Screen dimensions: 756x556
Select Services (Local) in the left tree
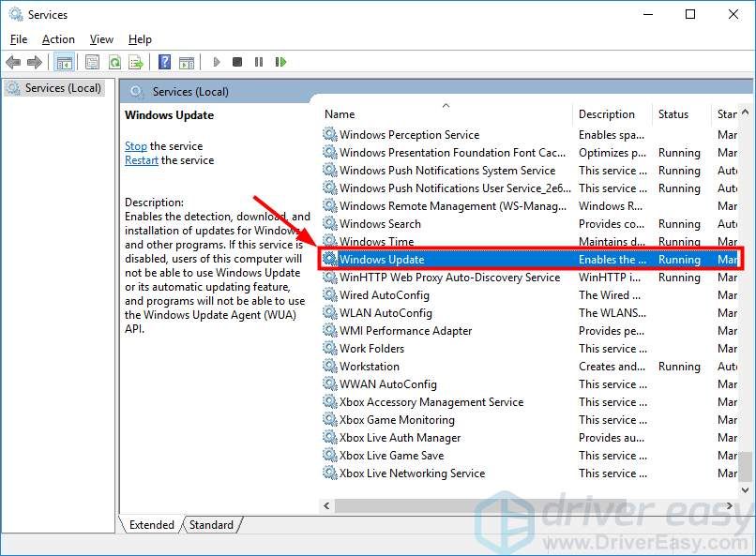coord(62,88)
